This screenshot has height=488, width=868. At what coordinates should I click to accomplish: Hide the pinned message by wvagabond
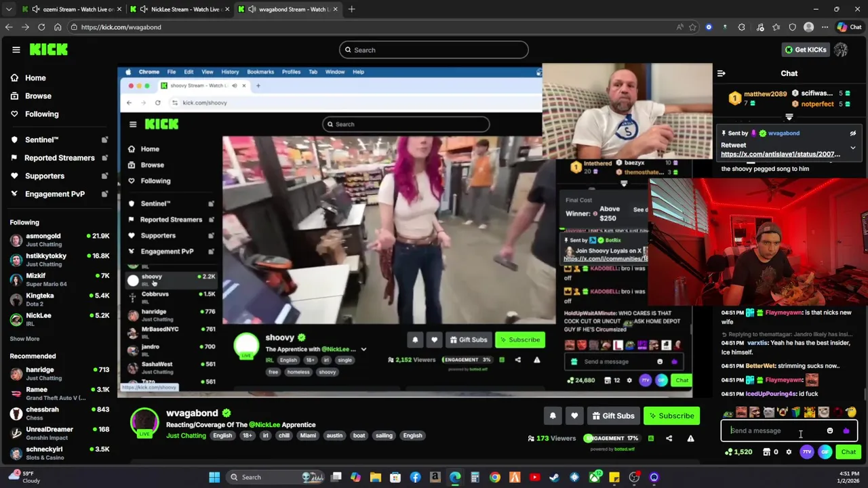click(853, 134)
